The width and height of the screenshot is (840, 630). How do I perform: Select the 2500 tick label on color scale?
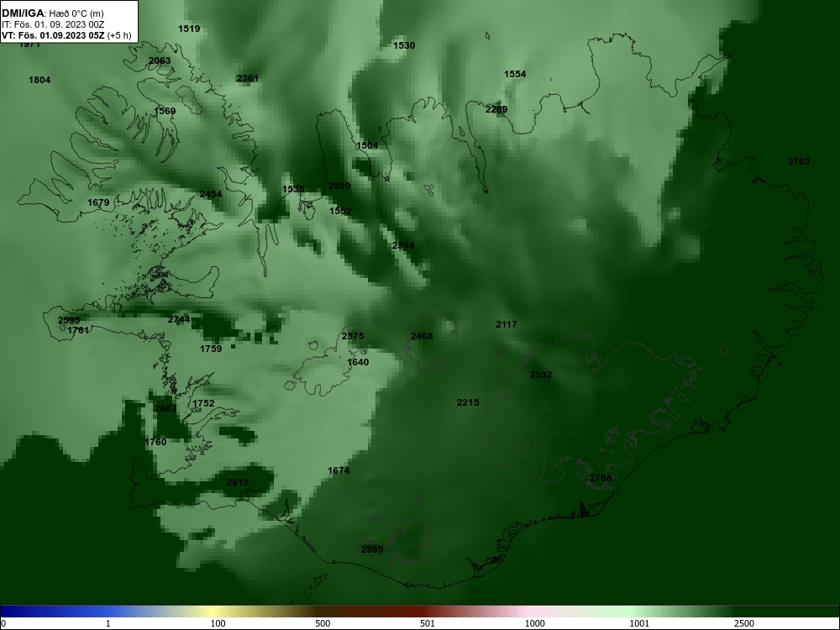tap(744, 623)
